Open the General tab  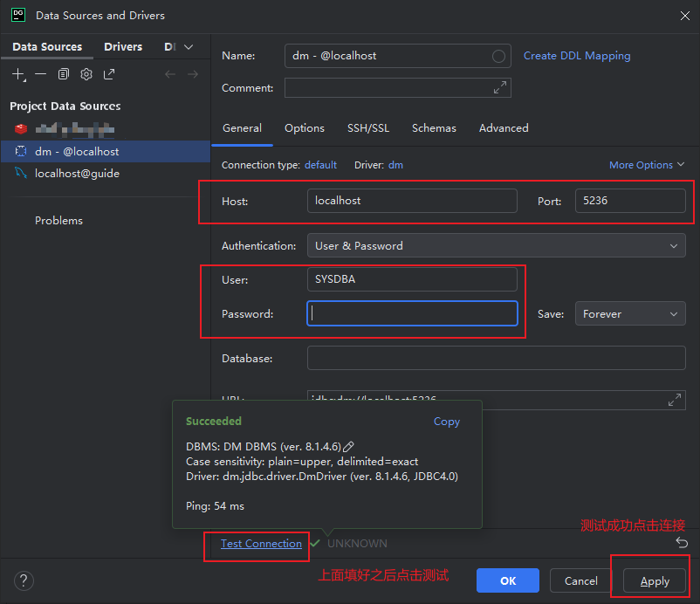pos(242,128)
